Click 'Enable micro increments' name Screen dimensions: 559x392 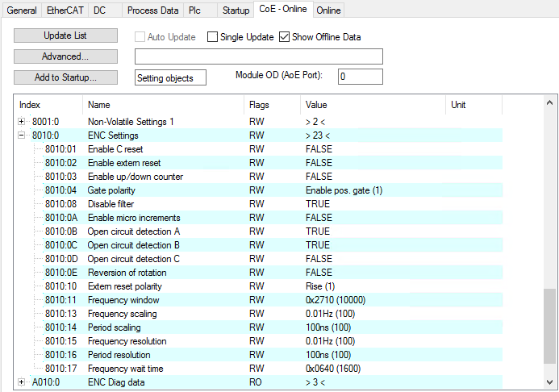[x=134, y=218]
